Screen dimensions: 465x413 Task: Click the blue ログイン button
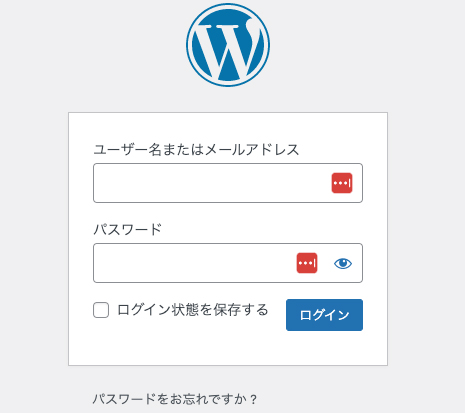pos(324,315)
